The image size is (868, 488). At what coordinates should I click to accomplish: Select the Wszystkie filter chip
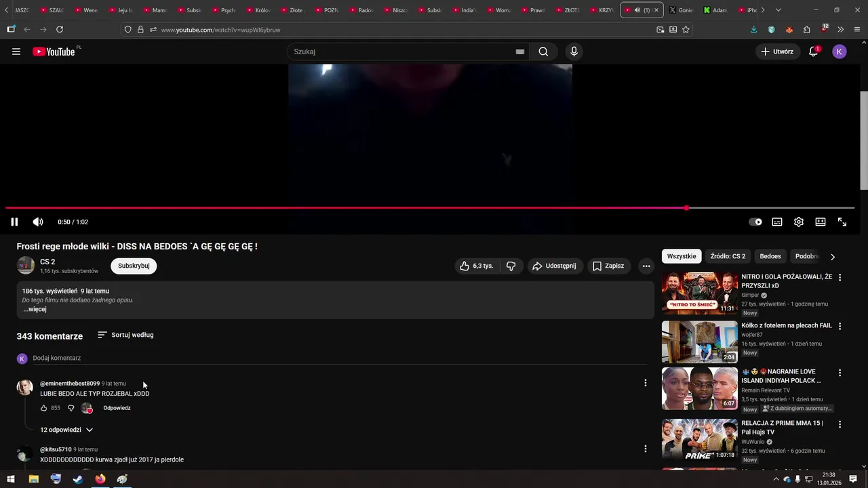(682, 256)
